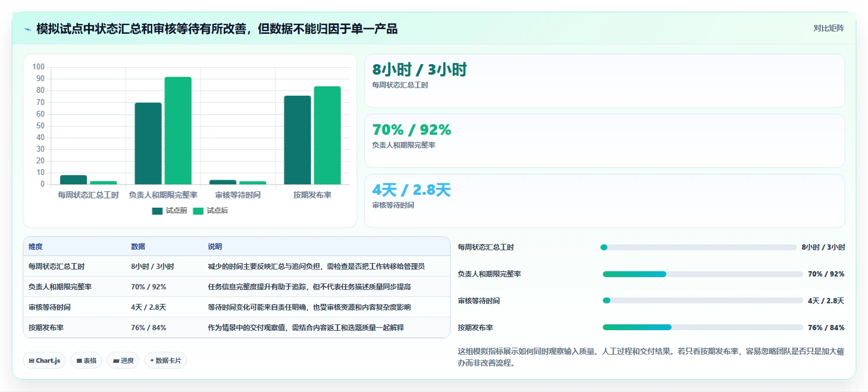Select the 8小时 / 3小时 data card
868x392 pixels.
[x=605, y=81]
